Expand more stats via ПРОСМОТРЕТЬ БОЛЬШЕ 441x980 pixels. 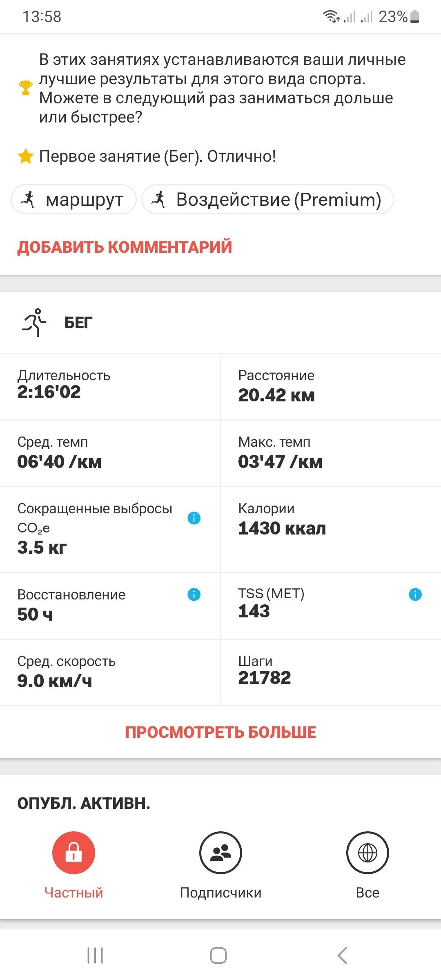tap(220, 732)
